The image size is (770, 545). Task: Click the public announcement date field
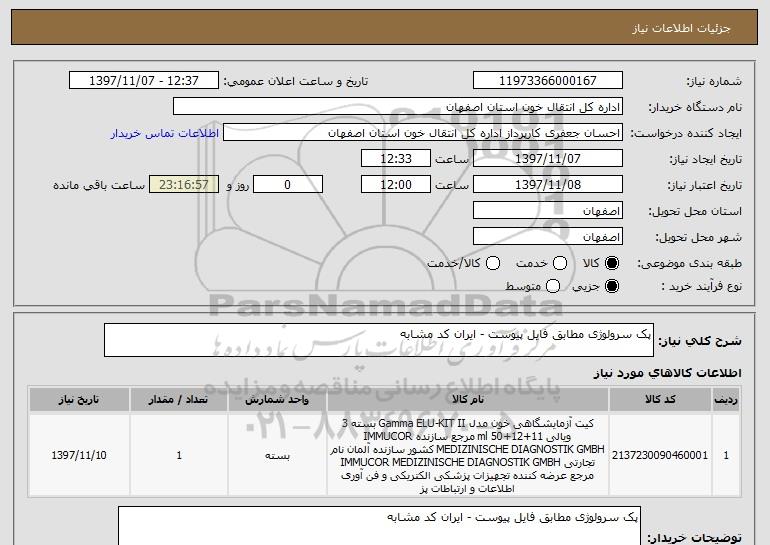click(144, 81)
